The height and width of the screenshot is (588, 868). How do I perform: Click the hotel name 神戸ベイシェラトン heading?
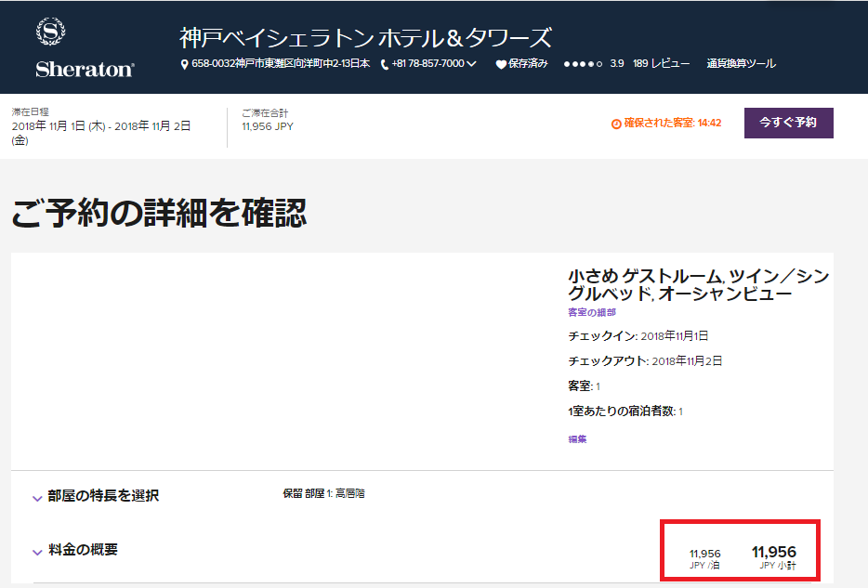(x=365, y=37)
